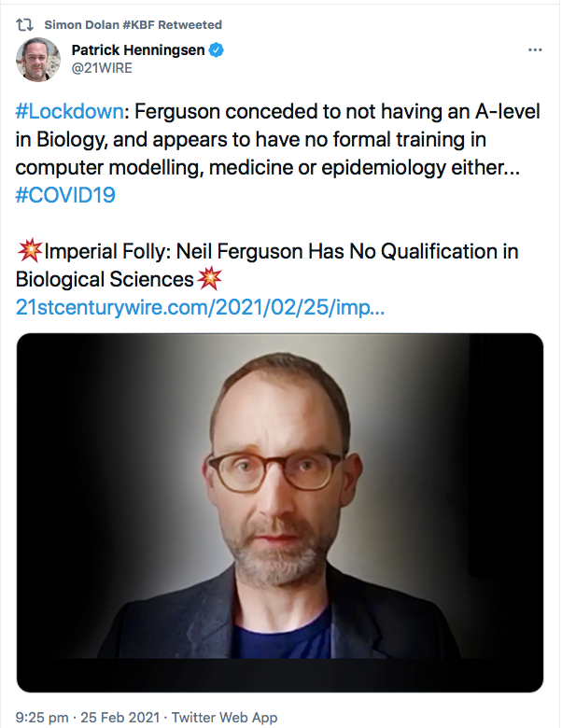Click the collision emoji before Imperial Folly

(x=30, y=251)
